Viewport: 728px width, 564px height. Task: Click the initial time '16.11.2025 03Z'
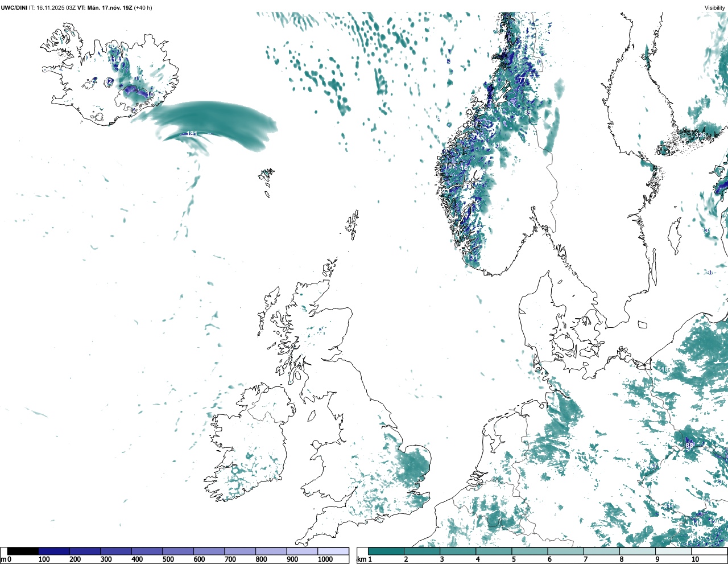click(55, 7)
